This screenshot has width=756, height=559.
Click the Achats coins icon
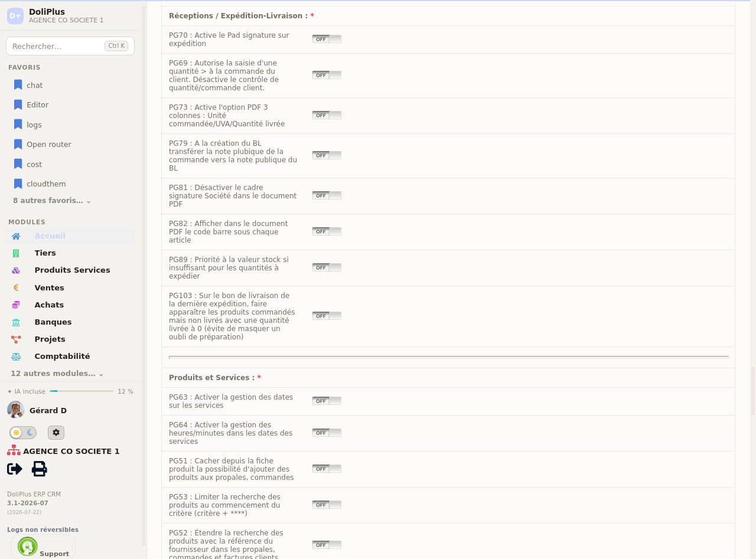coord(16,305)
